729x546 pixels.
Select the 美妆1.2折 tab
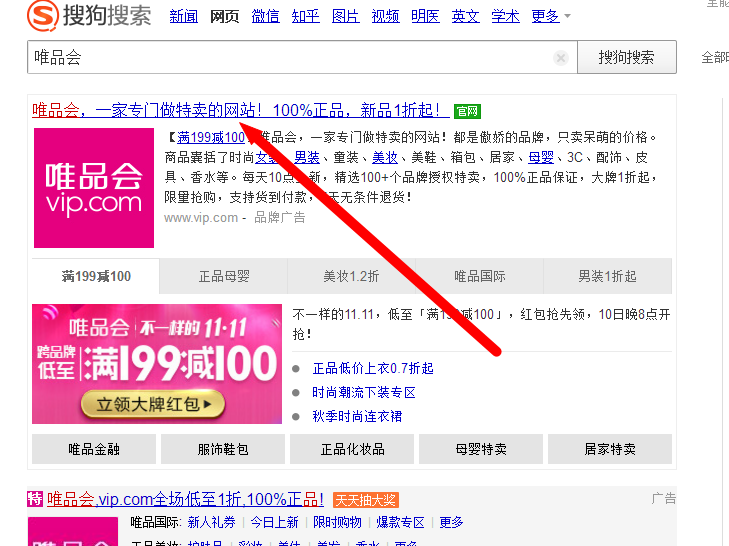pos(351,276)
